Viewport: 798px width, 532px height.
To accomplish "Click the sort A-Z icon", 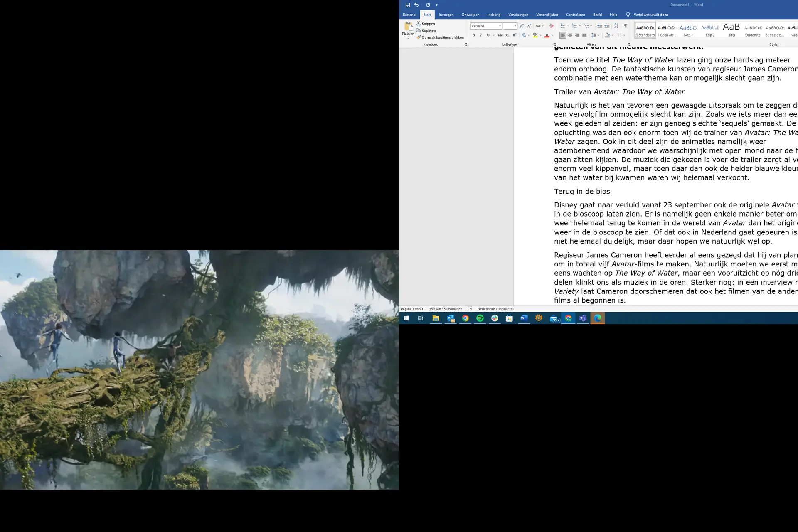I will 616,26.
